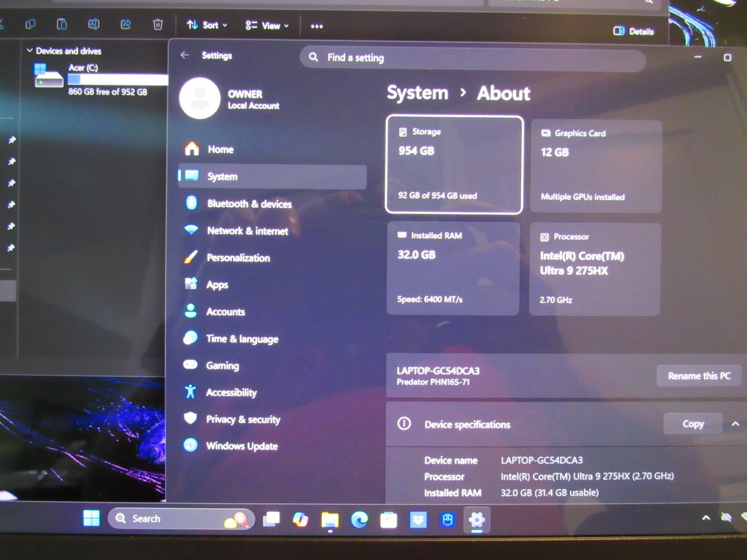Click the Copy icon in File Explorer toolbar
Image resolution: width=747 pixels, height=560 pixels.
(30, 24)
